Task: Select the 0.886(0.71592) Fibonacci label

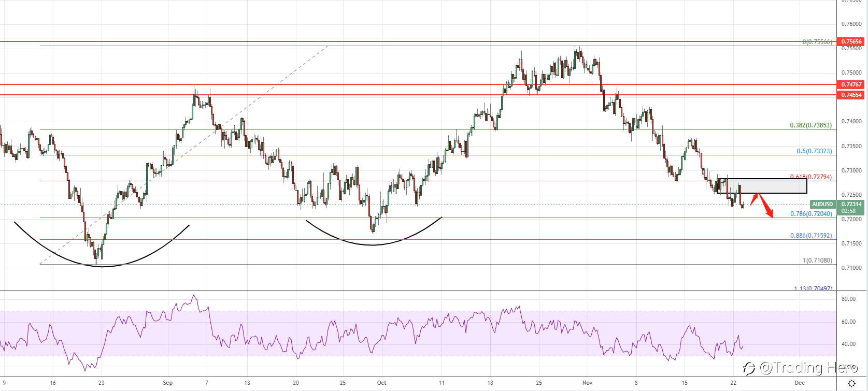Action: click(x=811, y=236)
